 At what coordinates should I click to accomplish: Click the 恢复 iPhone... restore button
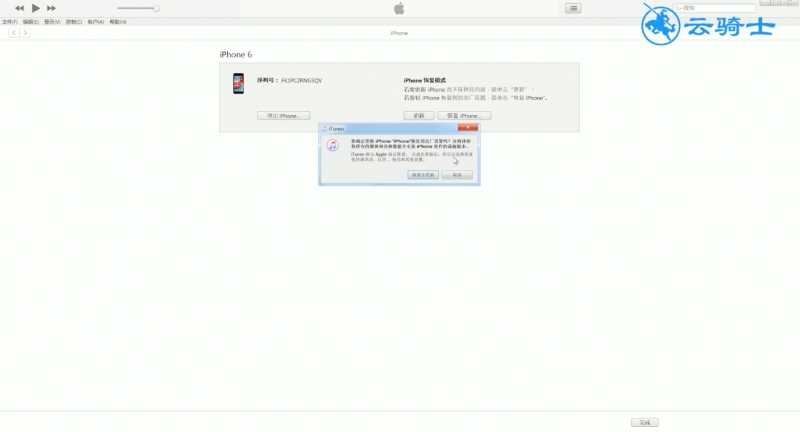point(464,116)
